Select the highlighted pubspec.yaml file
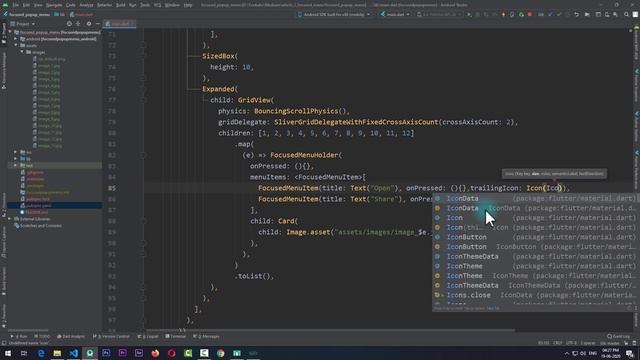This screenshot has height=360, width=640. pyautogui.click(x=55, y=205)
